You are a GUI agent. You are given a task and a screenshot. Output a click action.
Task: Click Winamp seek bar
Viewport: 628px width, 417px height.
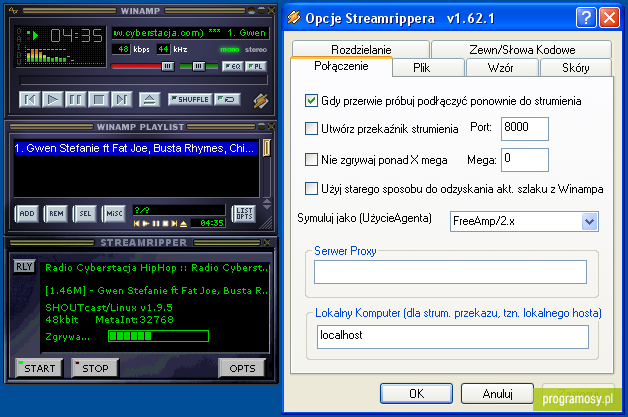tap(143, 80)
